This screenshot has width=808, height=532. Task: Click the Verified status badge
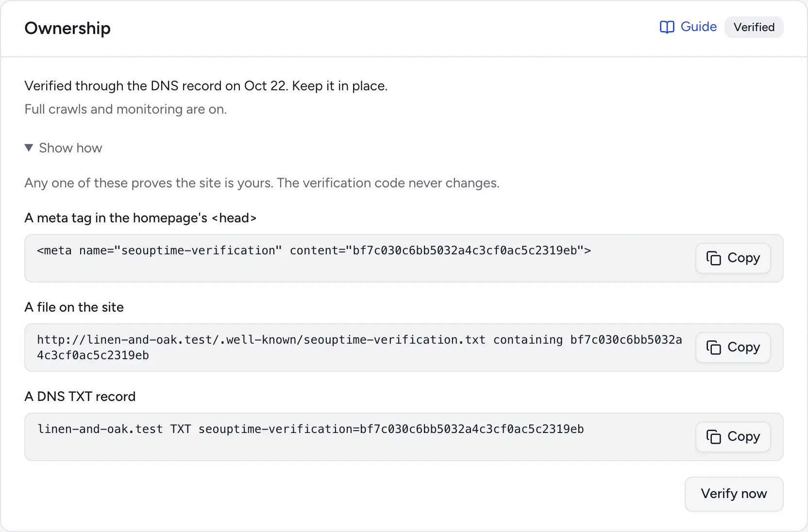pyautogui.click(x=754, y=27)
